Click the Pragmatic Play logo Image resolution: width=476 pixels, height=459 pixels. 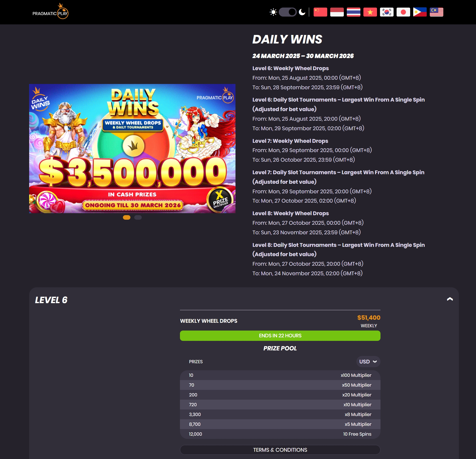click(50, 11)
